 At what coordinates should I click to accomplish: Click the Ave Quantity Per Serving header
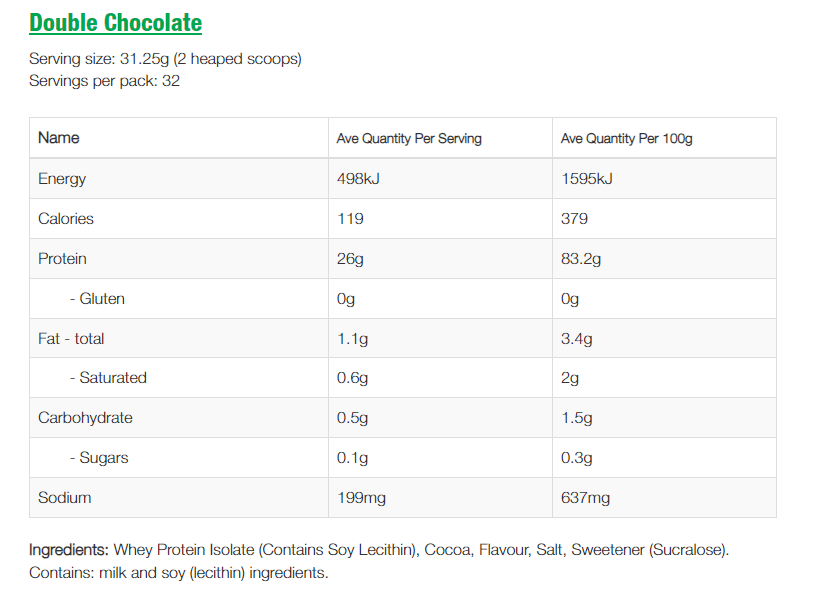tap(409, 139)
